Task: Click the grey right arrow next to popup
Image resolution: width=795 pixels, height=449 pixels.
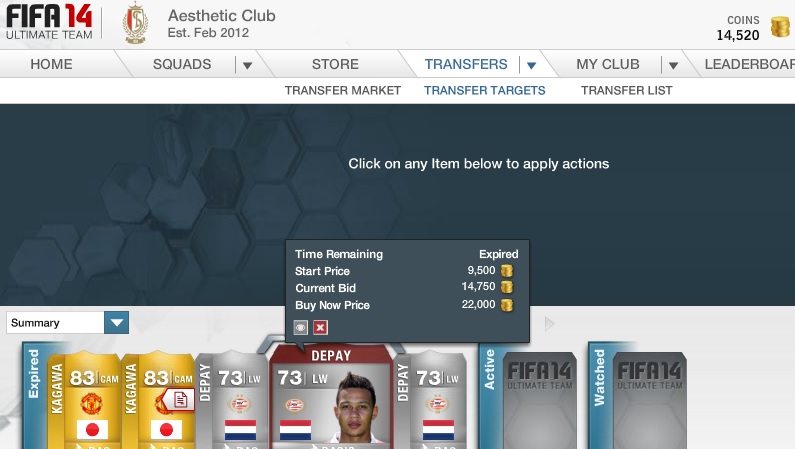Action: pos(550,324)
